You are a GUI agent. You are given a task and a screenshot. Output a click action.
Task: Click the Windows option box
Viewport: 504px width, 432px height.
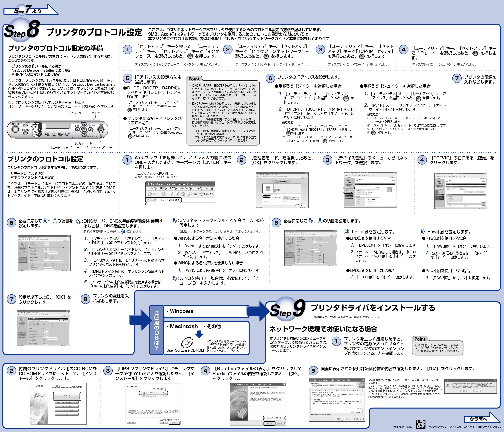coord(206,311)
